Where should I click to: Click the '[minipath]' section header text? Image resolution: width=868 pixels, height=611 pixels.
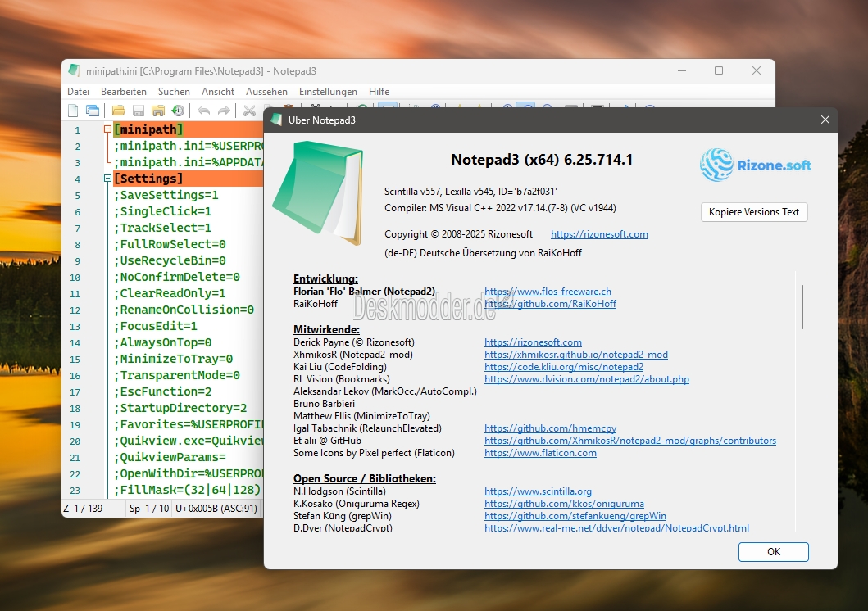click(x=148, y=129)
